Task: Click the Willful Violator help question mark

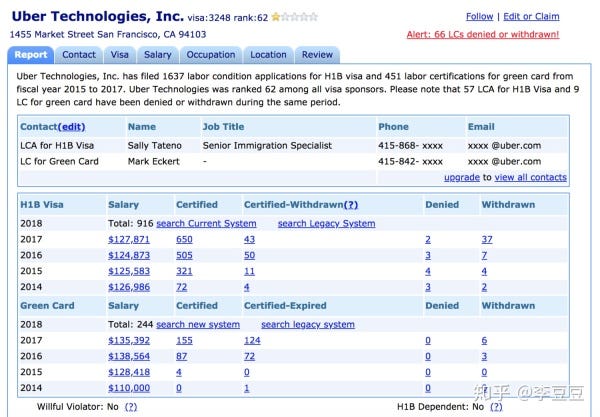Action: click(131, 407)
